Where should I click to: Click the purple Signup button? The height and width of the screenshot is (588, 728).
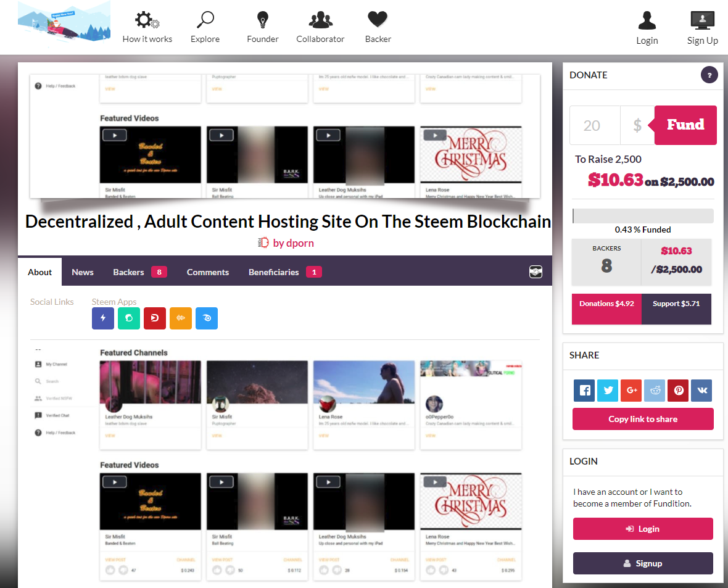click(x=643, y=563)
